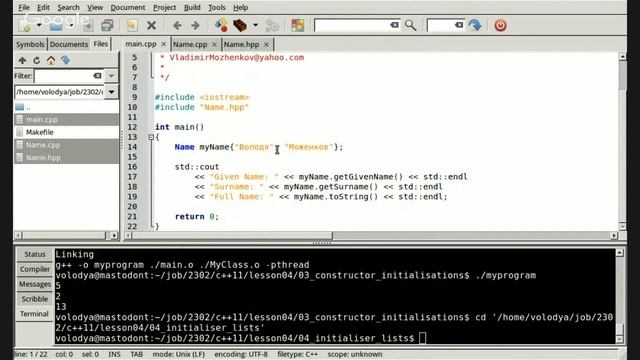640x360 pixels.
Task: Select Name.hpp in the file list
Action: (67, 158)
